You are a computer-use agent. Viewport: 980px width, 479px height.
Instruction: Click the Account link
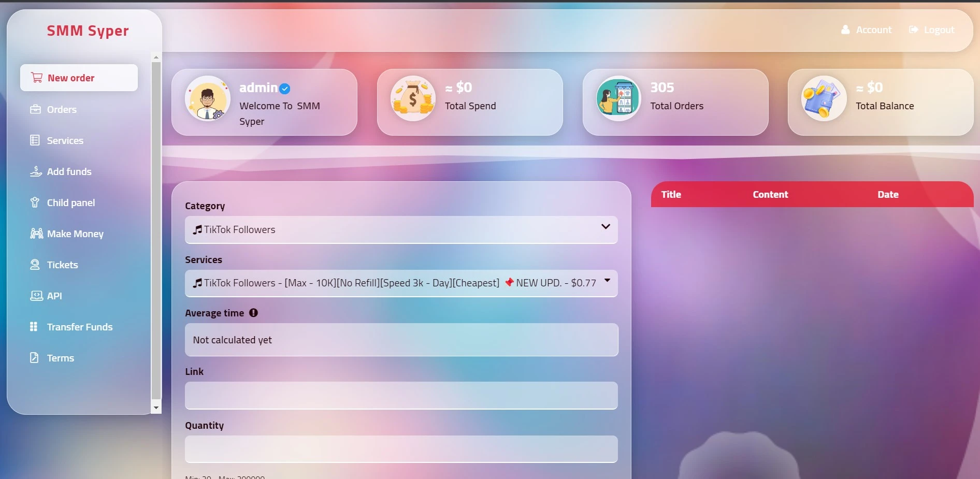867,30
